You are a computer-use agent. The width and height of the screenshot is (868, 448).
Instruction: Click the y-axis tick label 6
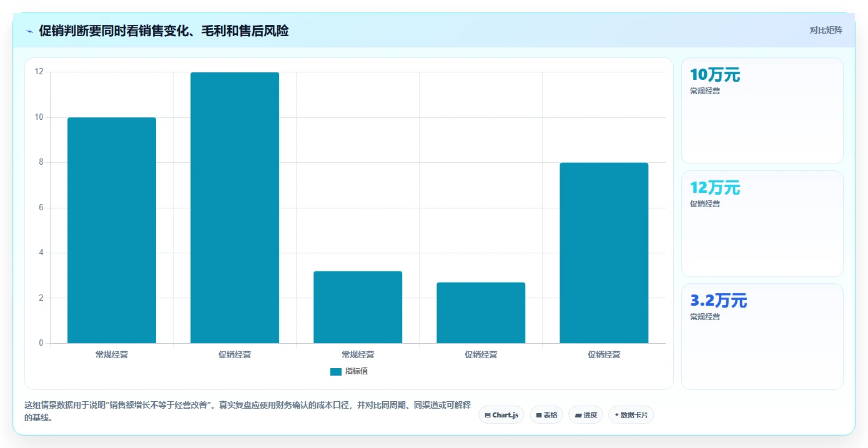pyautogui.click(x=41, y=208)
